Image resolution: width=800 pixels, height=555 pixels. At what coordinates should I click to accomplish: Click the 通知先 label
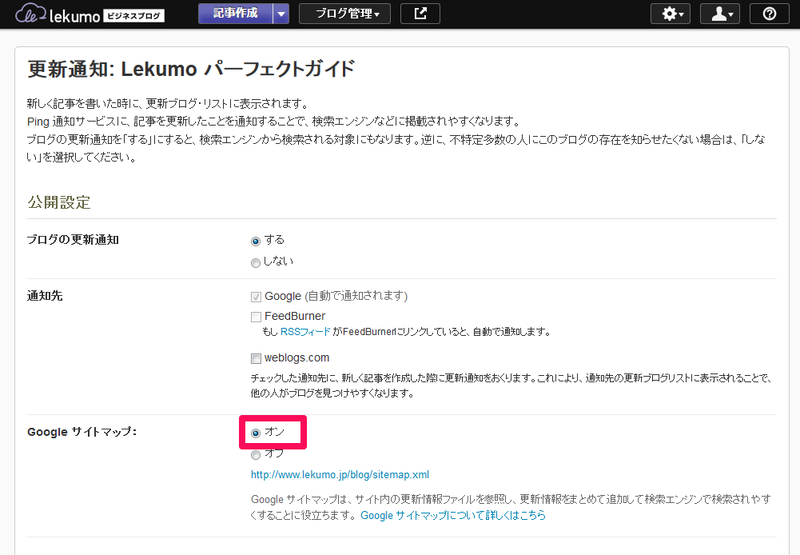[45, 296]
